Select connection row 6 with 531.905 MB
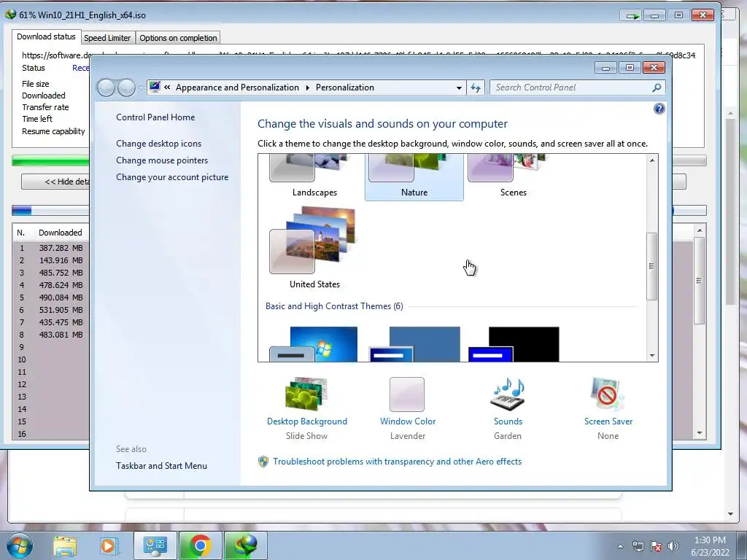 50,310
